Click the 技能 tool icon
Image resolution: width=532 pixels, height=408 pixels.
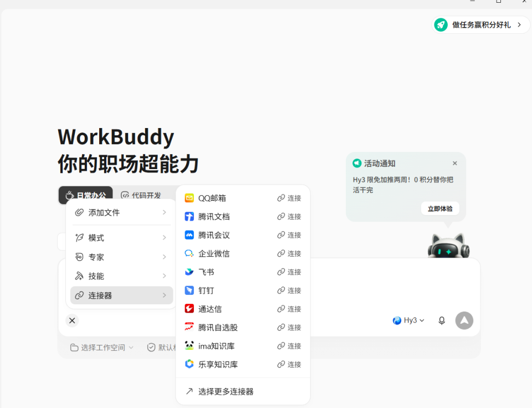(x=79, y=276)
